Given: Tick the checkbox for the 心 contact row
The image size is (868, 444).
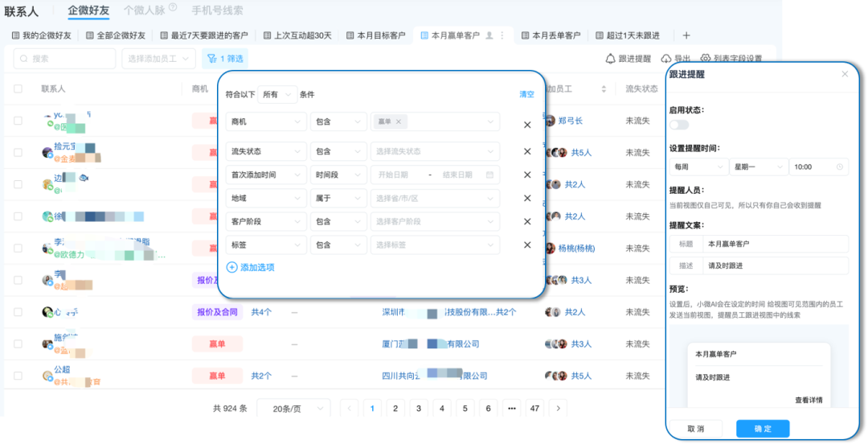Looking at the screenshot, I should (18, 312).
